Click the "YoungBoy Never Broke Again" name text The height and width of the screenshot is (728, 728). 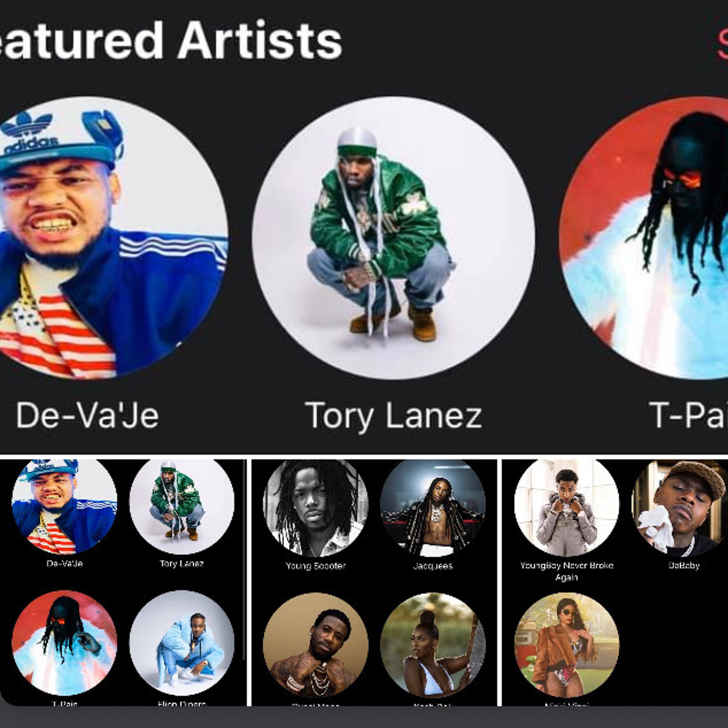tap(567, 571)
